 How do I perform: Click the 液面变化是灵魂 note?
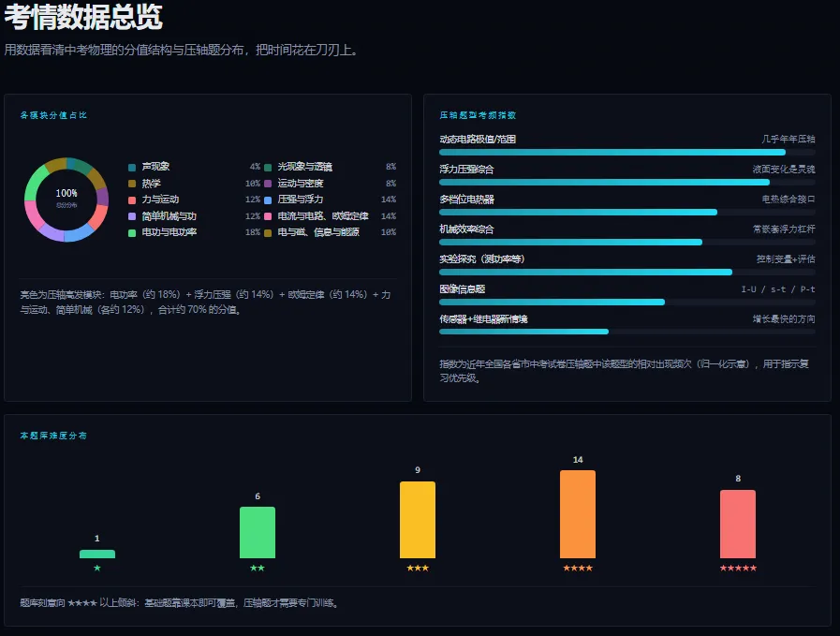784,169
